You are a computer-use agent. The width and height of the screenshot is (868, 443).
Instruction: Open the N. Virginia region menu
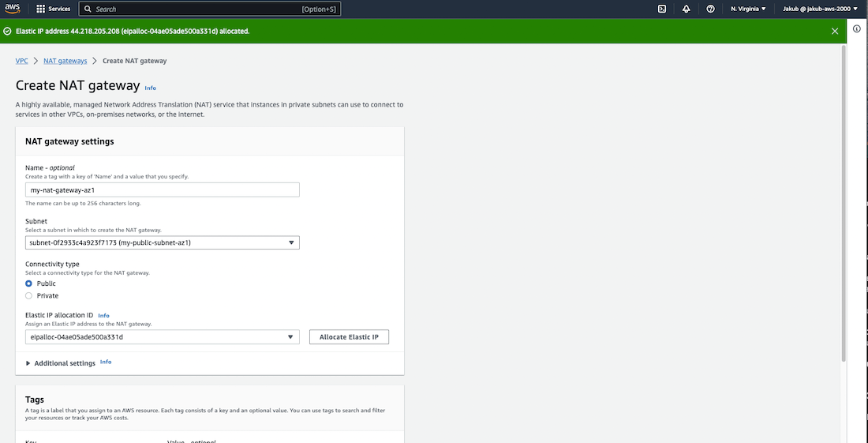click(747, 9)
